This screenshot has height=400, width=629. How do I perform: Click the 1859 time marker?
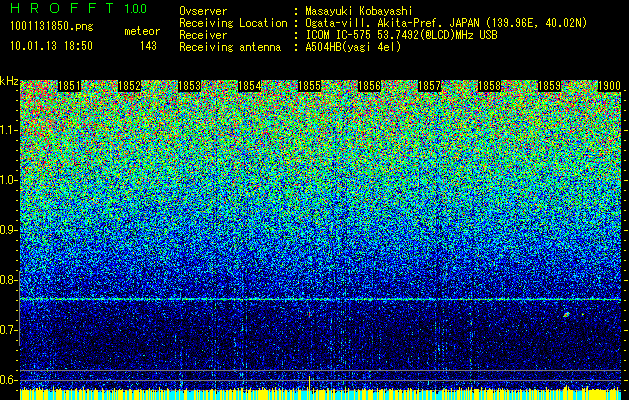(x=549, y=86)
